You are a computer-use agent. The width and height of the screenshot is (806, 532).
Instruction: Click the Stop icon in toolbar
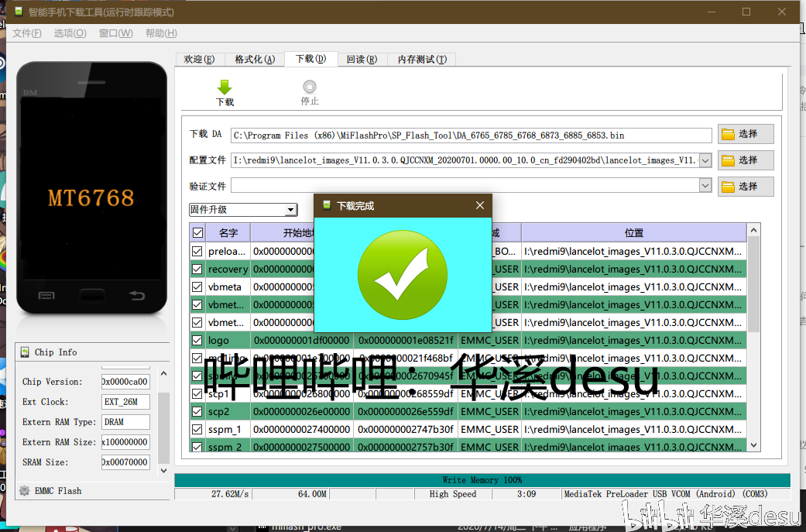tap(310, 87)
